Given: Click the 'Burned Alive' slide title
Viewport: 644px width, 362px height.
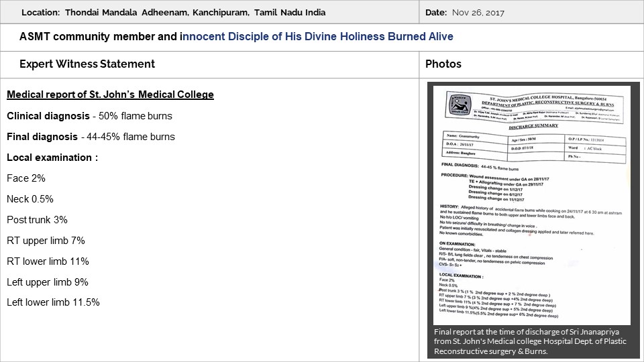Looking at the screenshot, I should tap(236, 36).
